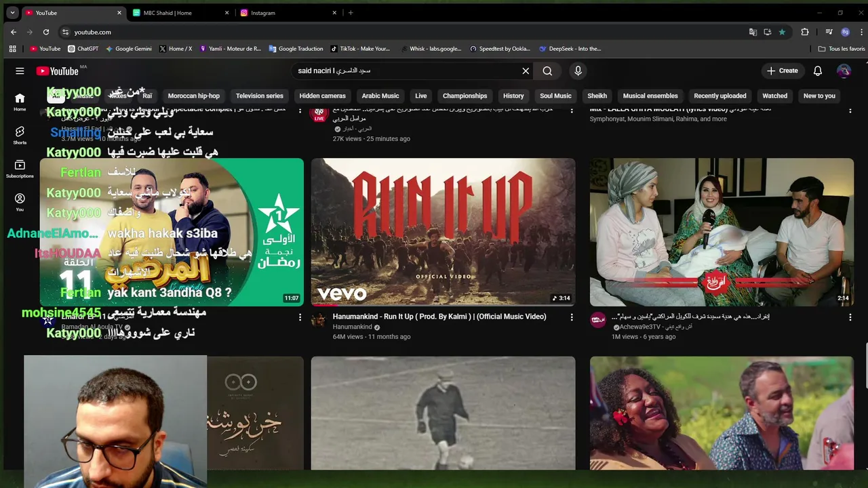The width and height of the screenshot is (868, 488).
Task: Select the Arabic Music chip
Action: (380, 96)
